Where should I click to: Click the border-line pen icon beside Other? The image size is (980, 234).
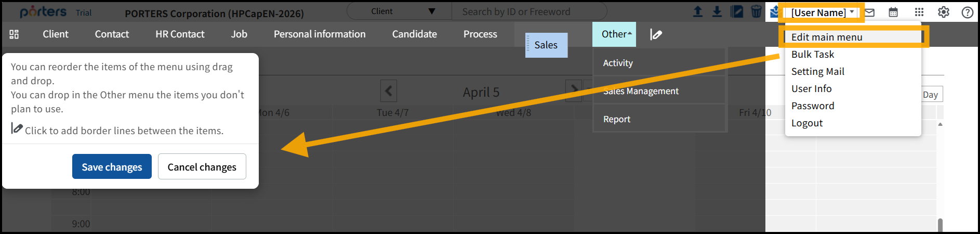[656, 35]
